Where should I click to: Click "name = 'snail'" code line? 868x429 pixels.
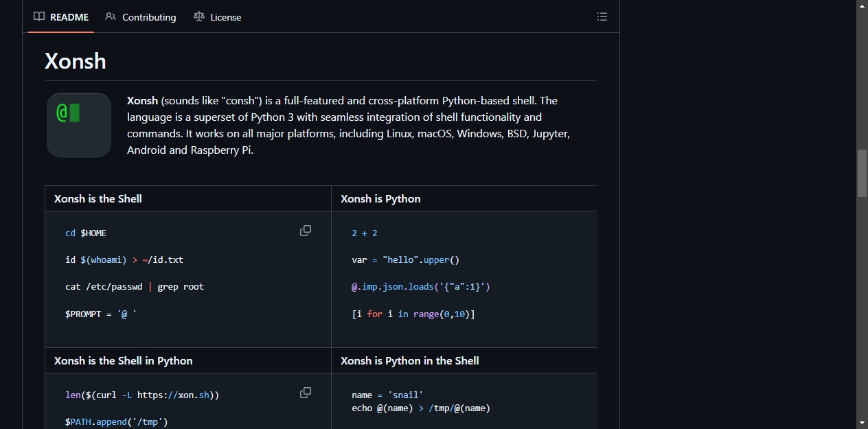(387, 395)
